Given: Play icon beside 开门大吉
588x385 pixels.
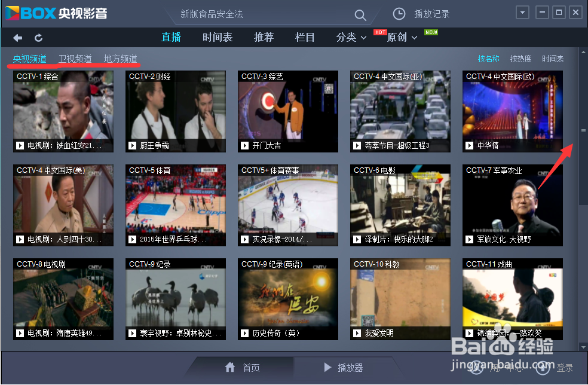Looking at the screenshot, I should tap(244, 145).
